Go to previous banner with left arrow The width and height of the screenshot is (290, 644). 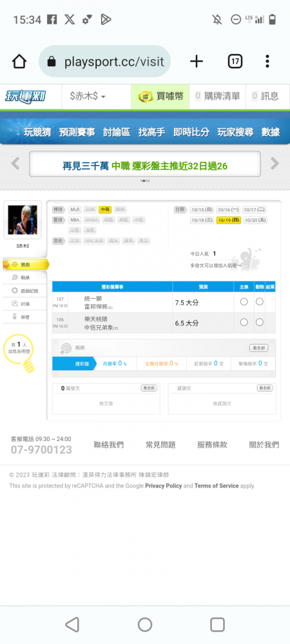(15, 164)
